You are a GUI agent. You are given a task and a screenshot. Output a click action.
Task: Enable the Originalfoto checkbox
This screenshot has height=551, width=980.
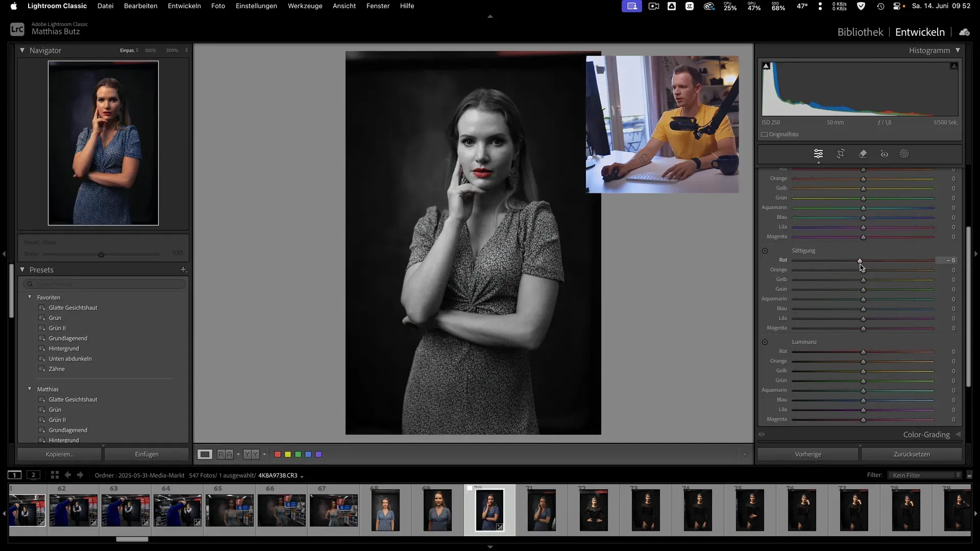(765, 135)
